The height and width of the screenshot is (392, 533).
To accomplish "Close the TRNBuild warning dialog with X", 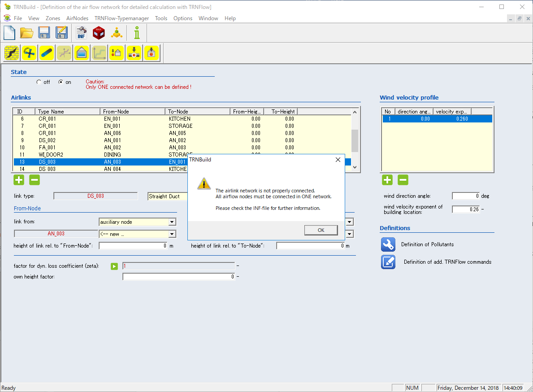I will click(338, 160).
